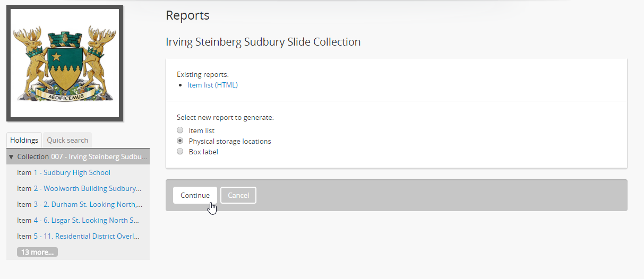Collapse the Collection tree triangle
This screenshot has height=279, width=644.
coord(11,157)
